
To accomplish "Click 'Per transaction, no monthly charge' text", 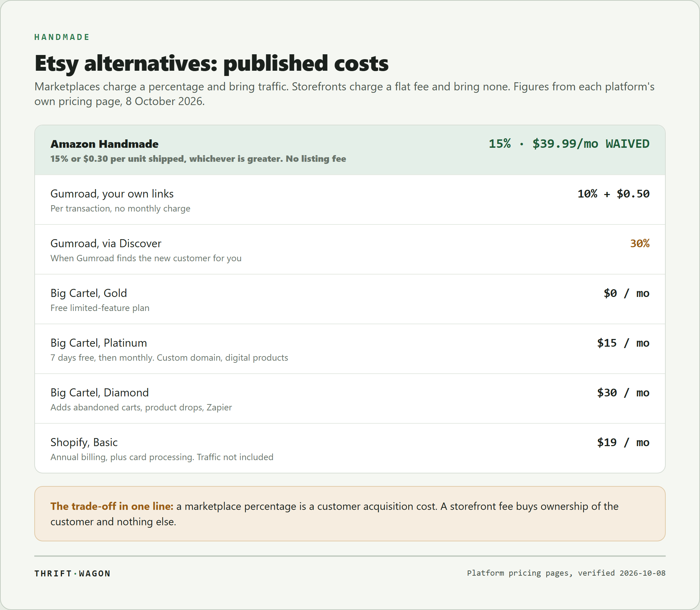I will click(x=120, y=208).
